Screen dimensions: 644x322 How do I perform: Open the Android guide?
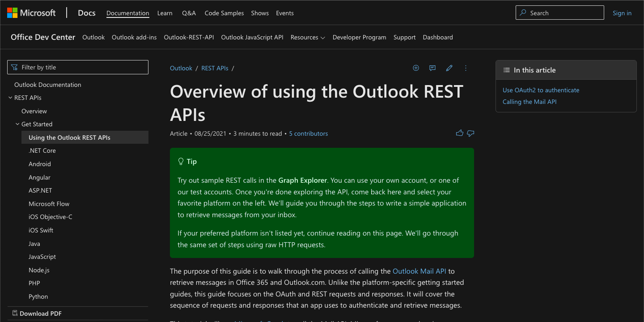[40, 164]
